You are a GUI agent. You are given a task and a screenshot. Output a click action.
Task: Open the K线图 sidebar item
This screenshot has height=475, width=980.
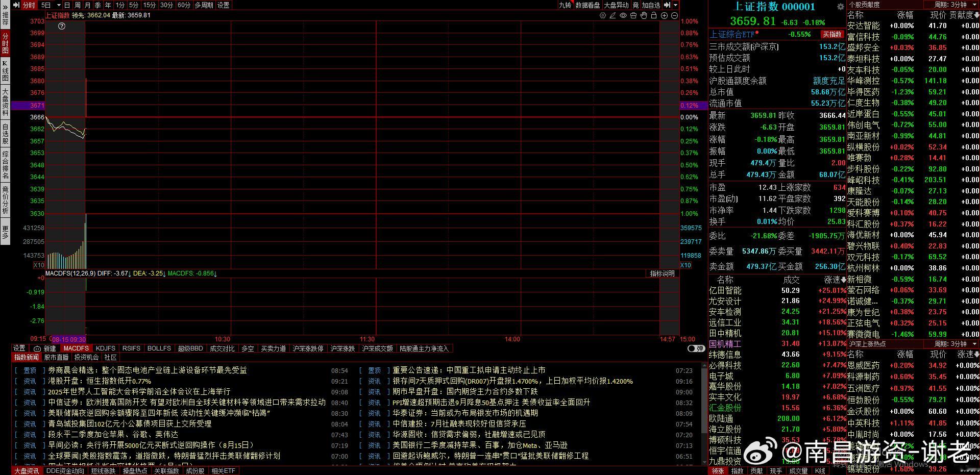tap(5, 71)
